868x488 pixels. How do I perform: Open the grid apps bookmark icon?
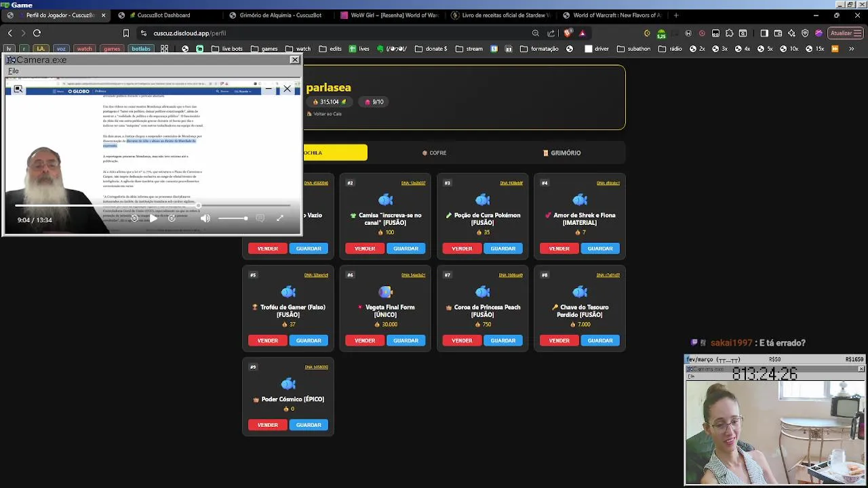click(x=164, y=48)
